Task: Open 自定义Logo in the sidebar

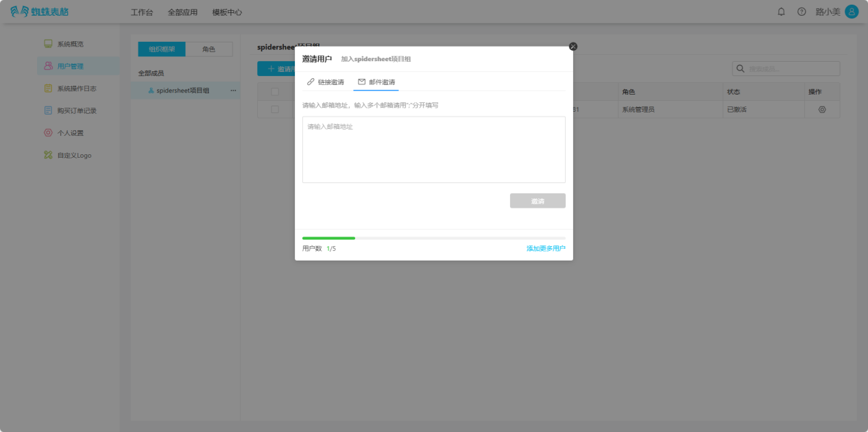Action: tap(73, 156)
